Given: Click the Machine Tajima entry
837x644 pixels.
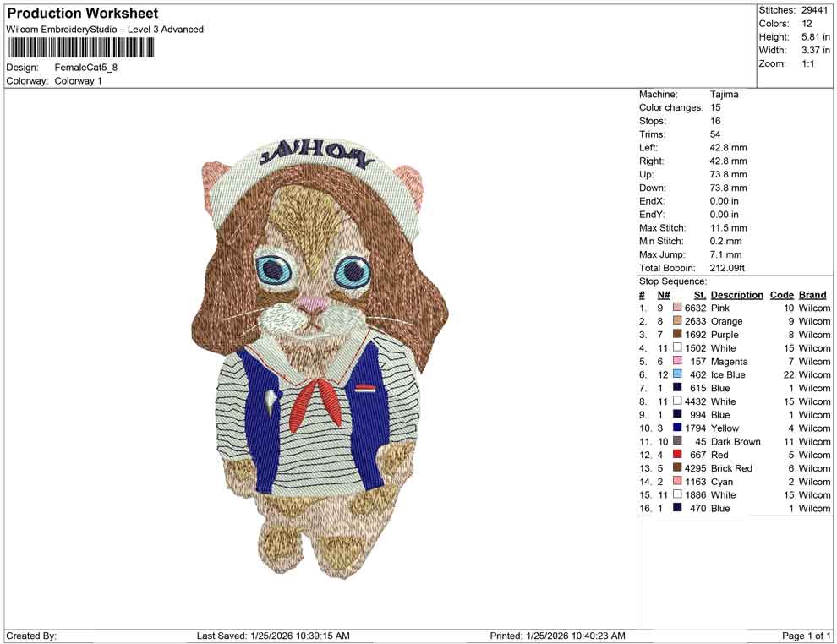Looking at the screenshot, I should (725, 94).
